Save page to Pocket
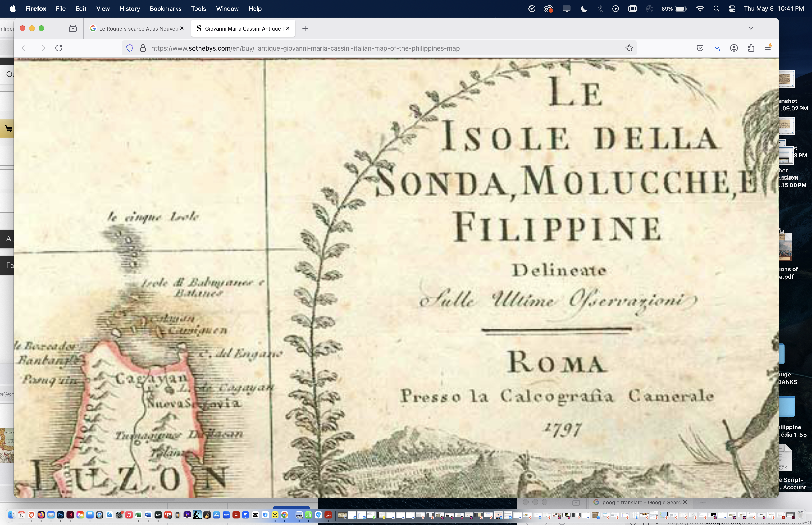Image resolution: width=812 pixels, height=525 pixels. [x=700, y=48]
